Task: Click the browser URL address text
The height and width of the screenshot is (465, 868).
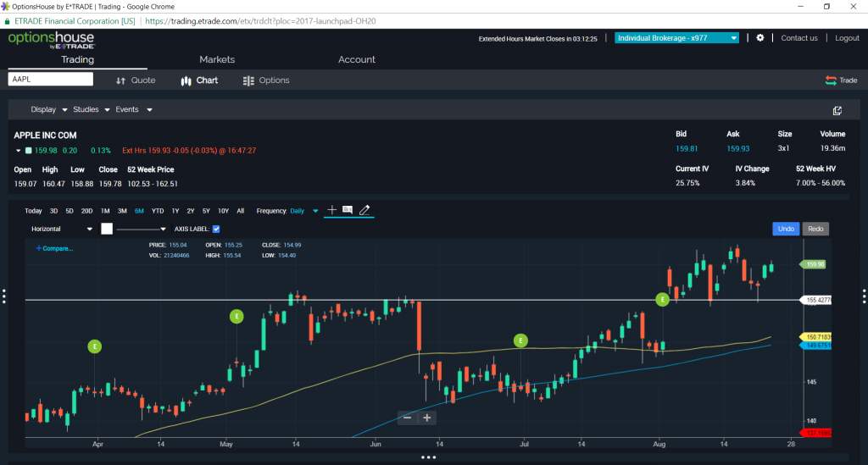Action: [x=260, y=21]
